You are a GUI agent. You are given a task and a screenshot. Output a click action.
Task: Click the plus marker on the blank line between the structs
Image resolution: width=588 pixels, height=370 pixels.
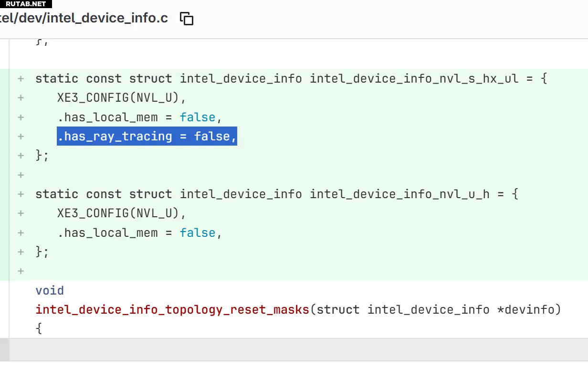[x=21, y=175]
